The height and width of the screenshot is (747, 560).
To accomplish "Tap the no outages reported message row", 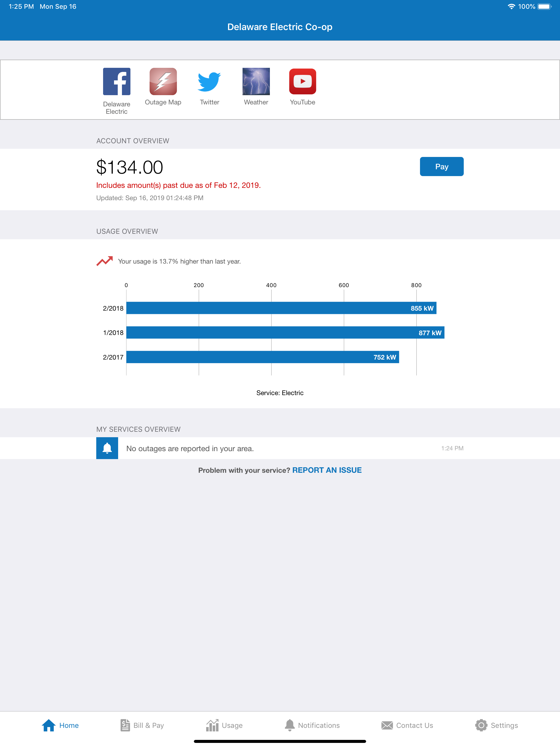I will 280,448.
